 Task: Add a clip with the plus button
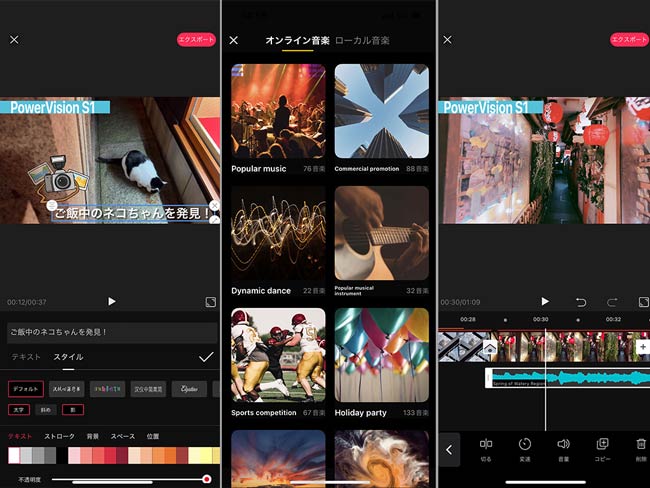(x=643, y=347)
